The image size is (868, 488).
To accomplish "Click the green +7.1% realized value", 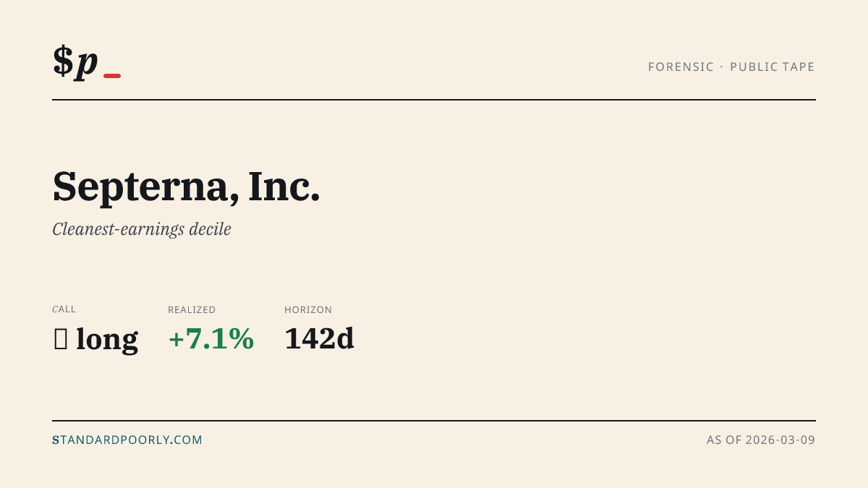I will click(211, 339).
